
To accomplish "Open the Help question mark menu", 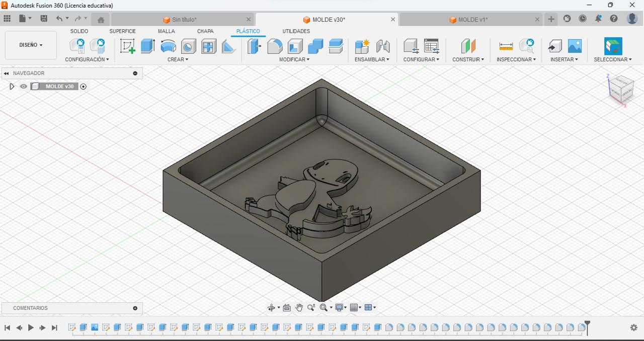I will [614, 19].
